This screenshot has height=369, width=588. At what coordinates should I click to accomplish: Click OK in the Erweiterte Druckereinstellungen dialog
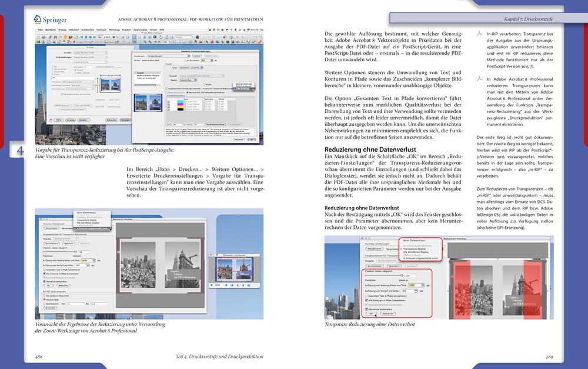[252, 139]
